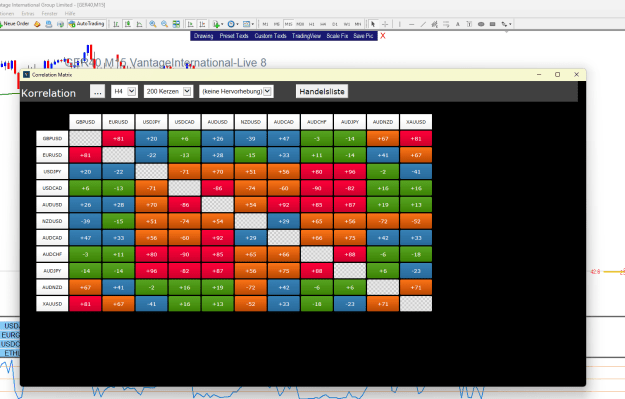
Task: Open the 200 Kerzen dropdown
Action: (168, 92)
